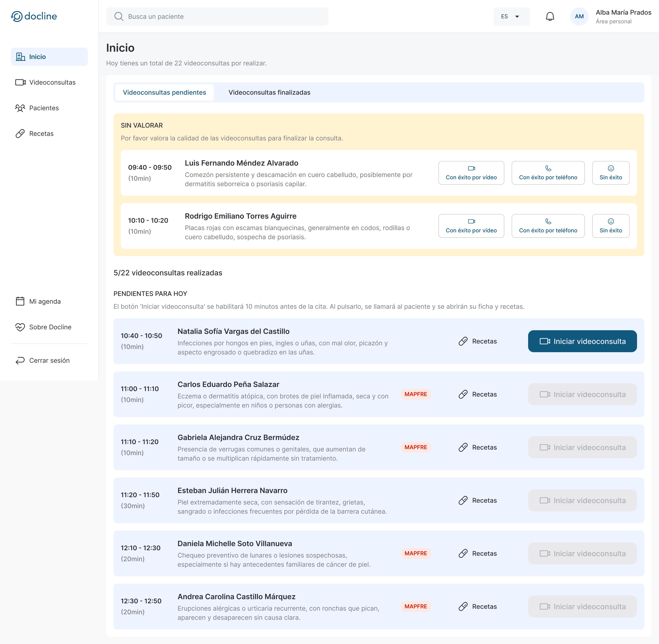Click the Sobre Docline heart icon
659x644 pixels.
pyautogui.click(x=20, y=327)
